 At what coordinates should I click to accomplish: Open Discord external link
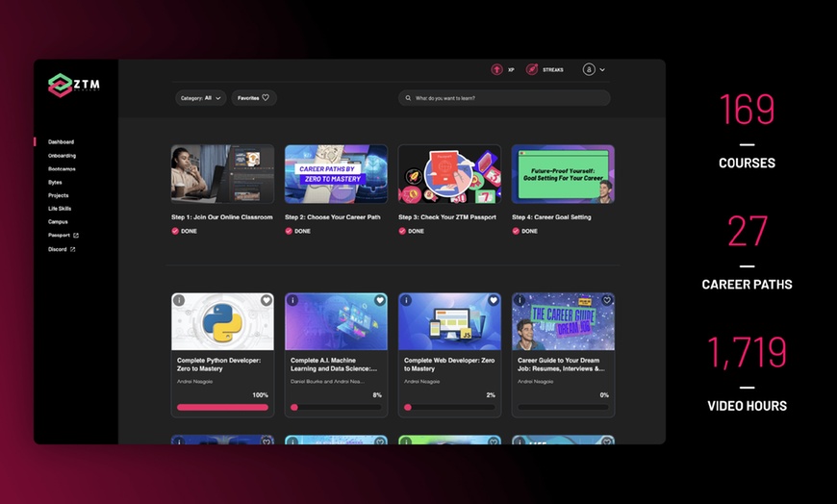click(62, 249)
